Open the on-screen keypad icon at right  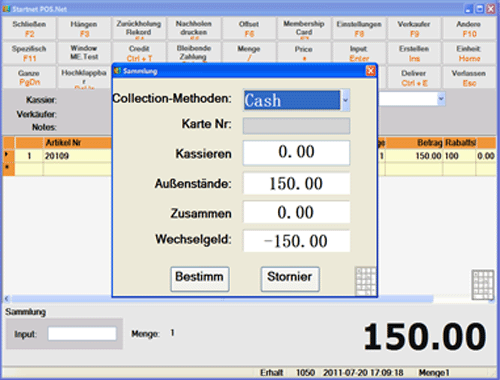coord(482,284)
